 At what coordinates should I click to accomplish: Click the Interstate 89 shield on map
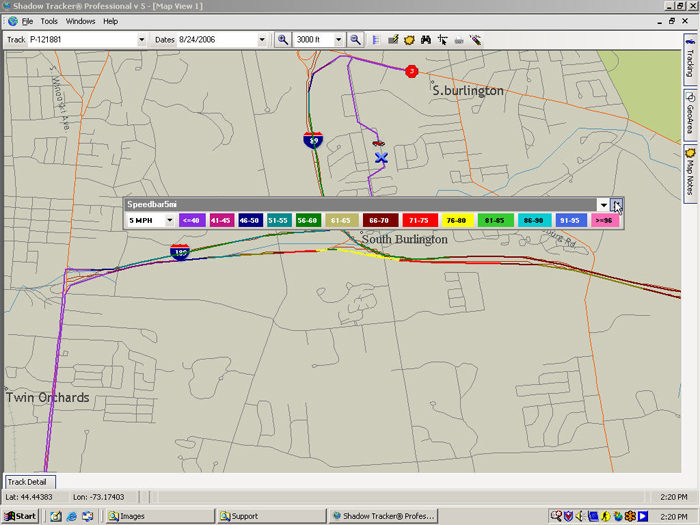point(313,140)
